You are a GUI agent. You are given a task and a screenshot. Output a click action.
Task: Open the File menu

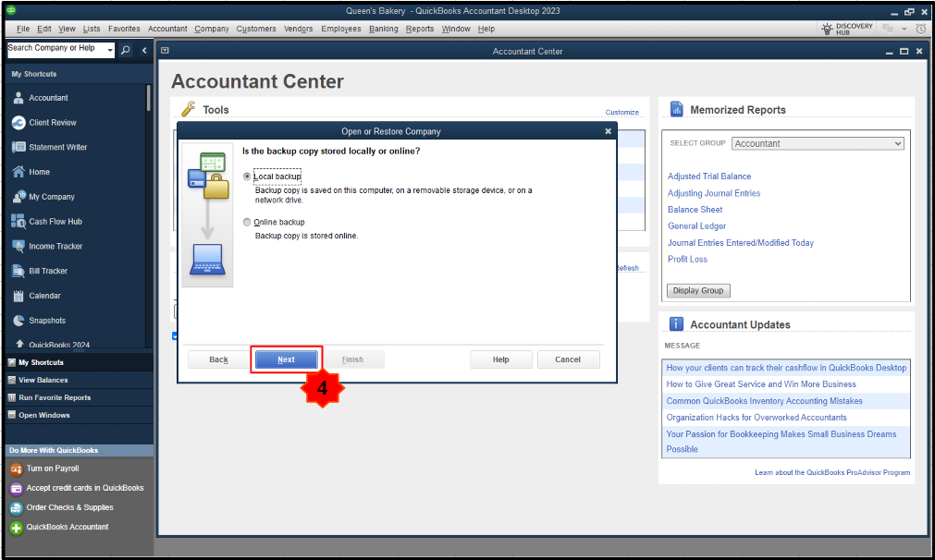click(x=23, y=29)
